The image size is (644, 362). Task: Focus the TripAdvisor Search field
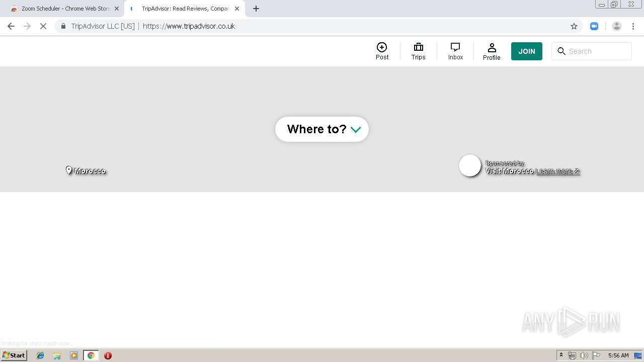(592, 51)
